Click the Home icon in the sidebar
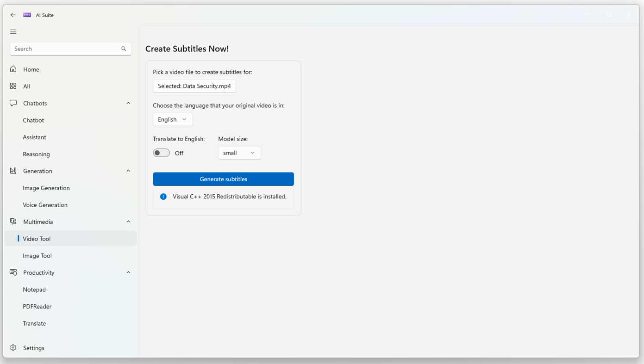The height and width of the screenshot is (364, 644). (x=13, y=68)
